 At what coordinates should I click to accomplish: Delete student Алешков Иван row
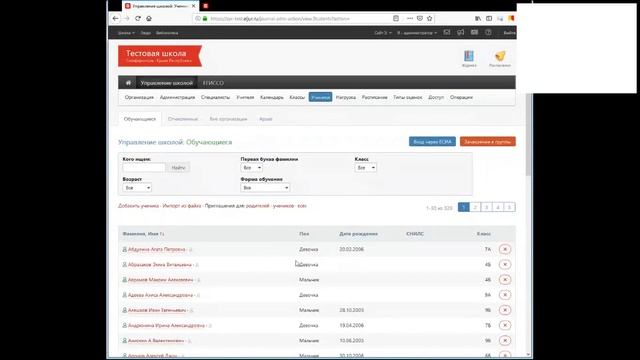tap(505, 310)
